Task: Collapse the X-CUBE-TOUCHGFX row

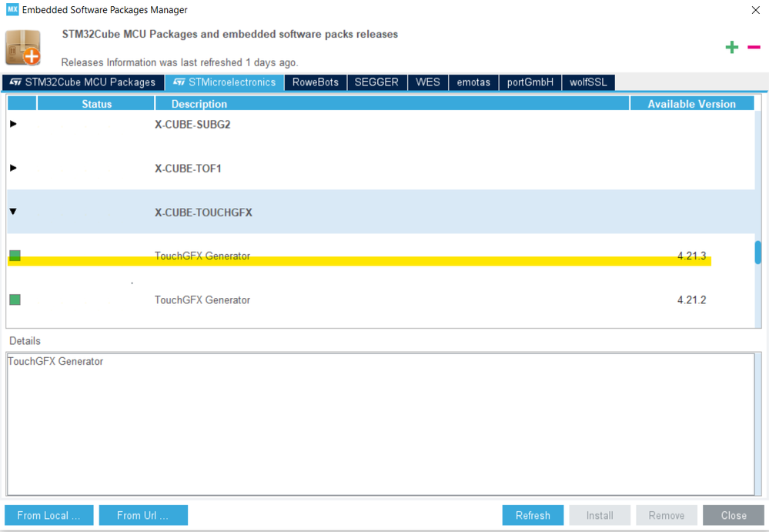Action: click(13, 211)
